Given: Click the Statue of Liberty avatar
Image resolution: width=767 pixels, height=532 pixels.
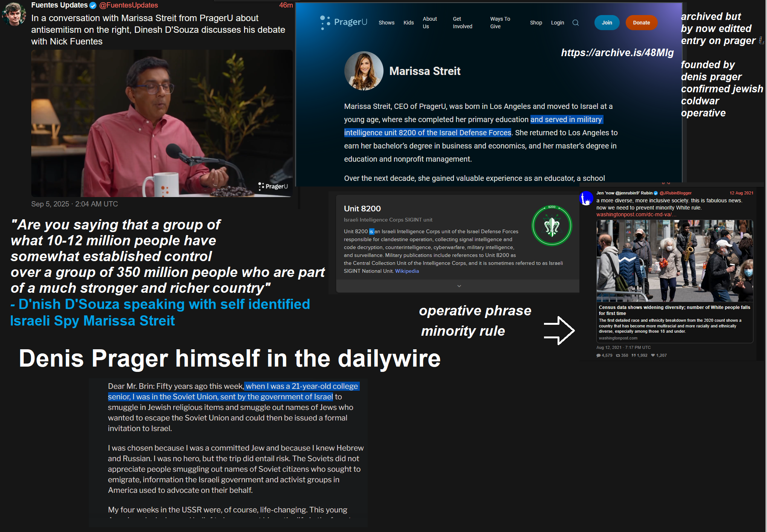Looking at the screenshot, I should click(586, 198).
